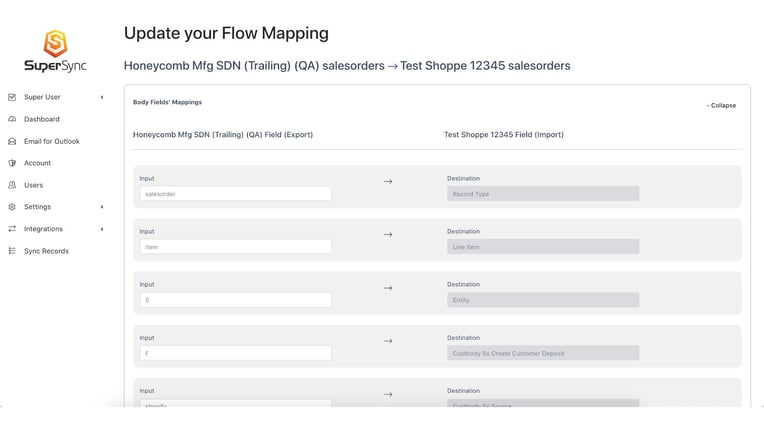Open the Account page
Screen dimensions: 764x429
38,163
